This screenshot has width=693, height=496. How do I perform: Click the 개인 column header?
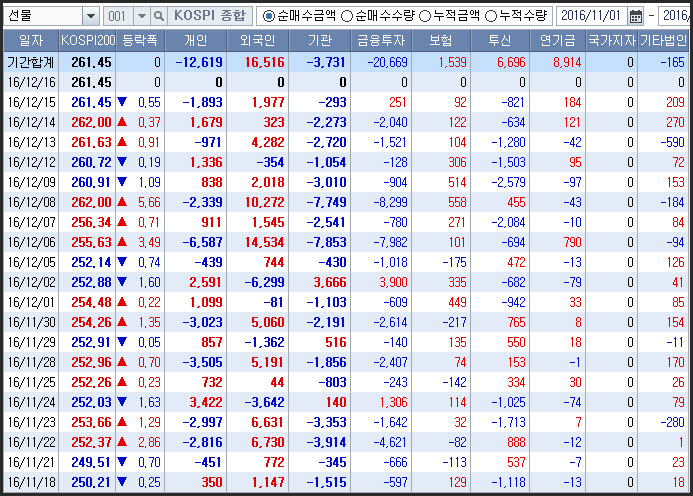coord(196,41)
